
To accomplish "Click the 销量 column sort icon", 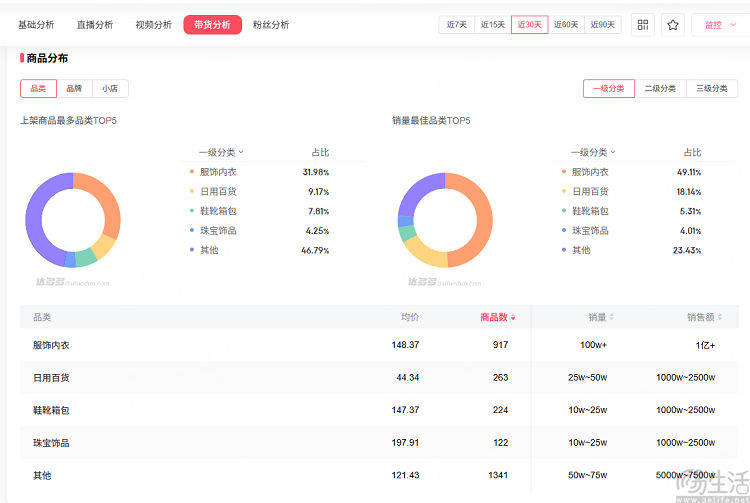I will [x=612, y=318].
